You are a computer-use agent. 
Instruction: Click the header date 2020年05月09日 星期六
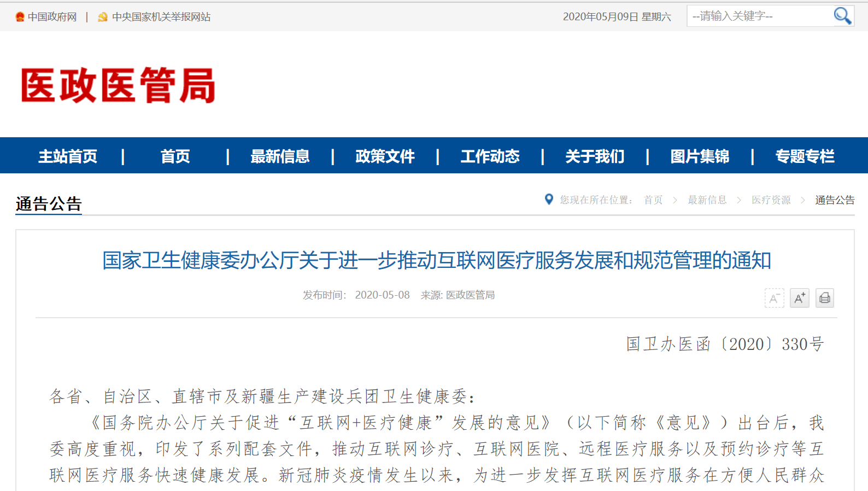[x=617, y=17]
